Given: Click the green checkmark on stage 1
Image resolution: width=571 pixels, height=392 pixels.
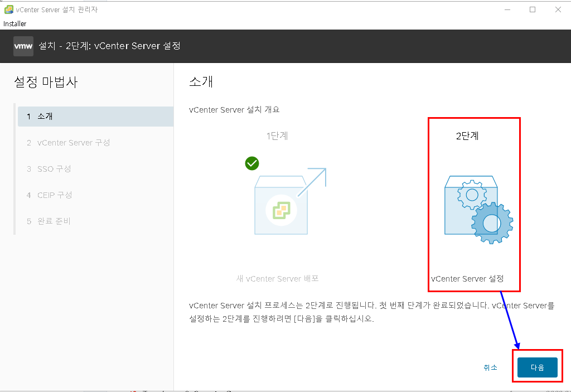Looking at the screenshot, I should click(x=252, y=163).
